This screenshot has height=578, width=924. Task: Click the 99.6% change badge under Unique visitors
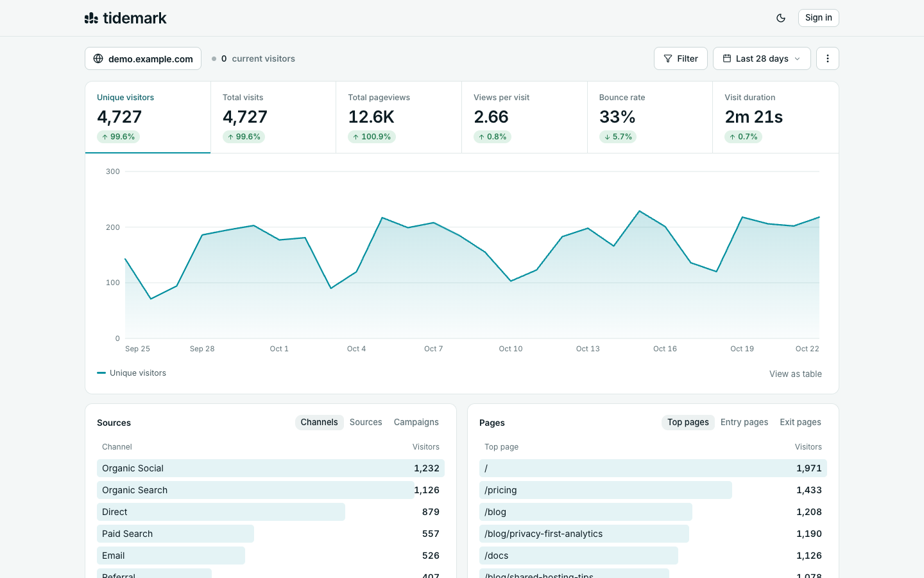[118, 137]
